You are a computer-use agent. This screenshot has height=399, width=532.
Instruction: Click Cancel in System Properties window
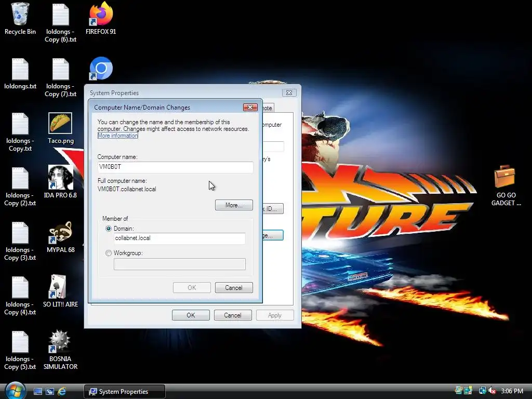(x=233, y=315)
